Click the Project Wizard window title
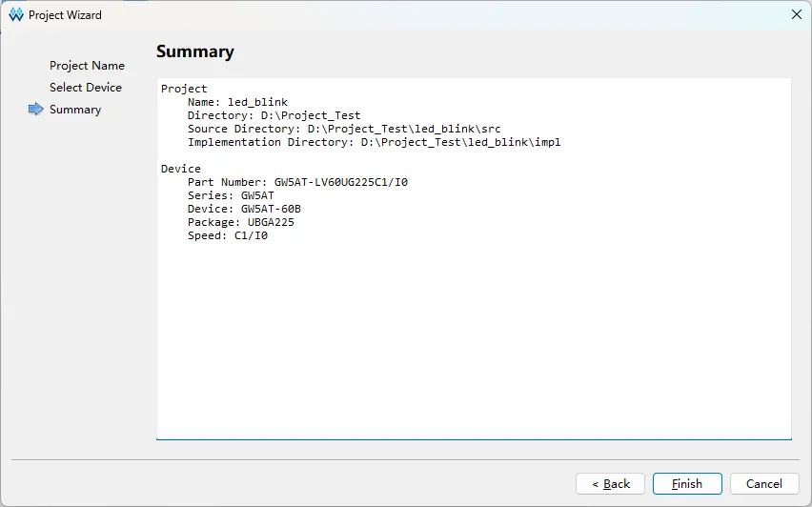The height and width of the screenshot is (507, 812). coord(65,15)
